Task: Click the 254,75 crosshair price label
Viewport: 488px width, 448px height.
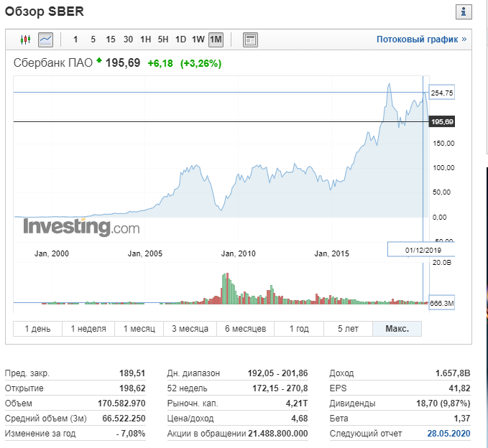Action: click(442, 93)
